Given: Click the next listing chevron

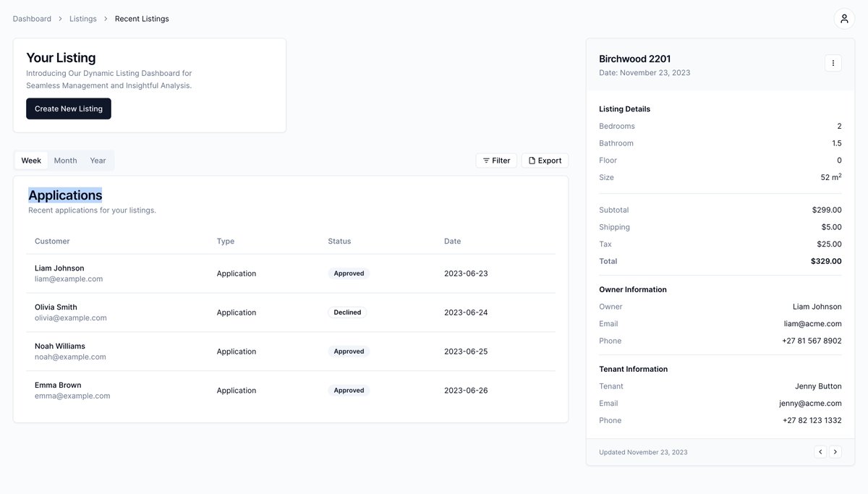Looking at the screenshot, I should pos(835,451).
